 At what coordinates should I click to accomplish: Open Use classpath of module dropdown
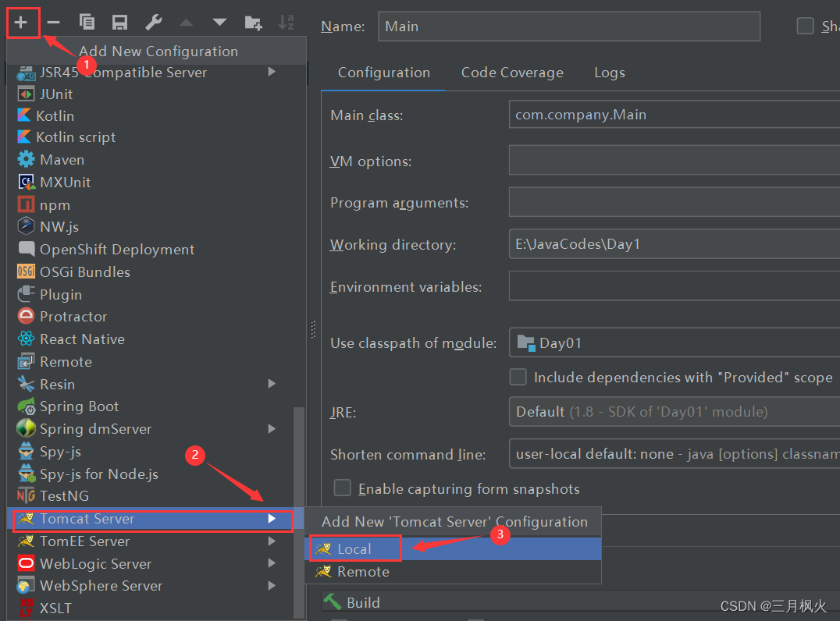(674, 342)
